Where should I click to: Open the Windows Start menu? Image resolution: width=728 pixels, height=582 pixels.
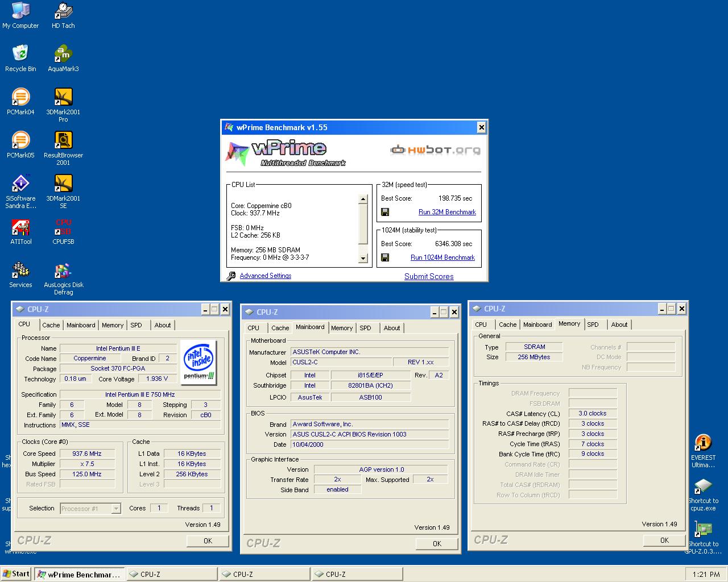(x=16, y=574)
